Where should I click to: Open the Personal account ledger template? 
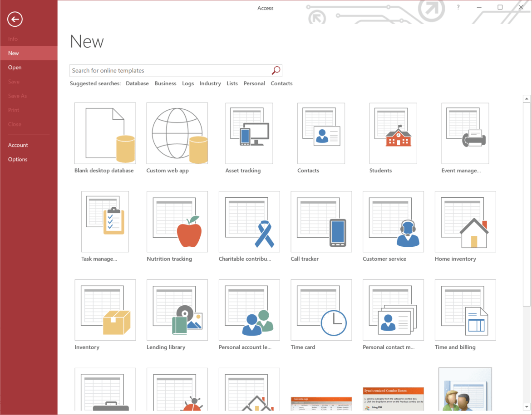(249, 310)
